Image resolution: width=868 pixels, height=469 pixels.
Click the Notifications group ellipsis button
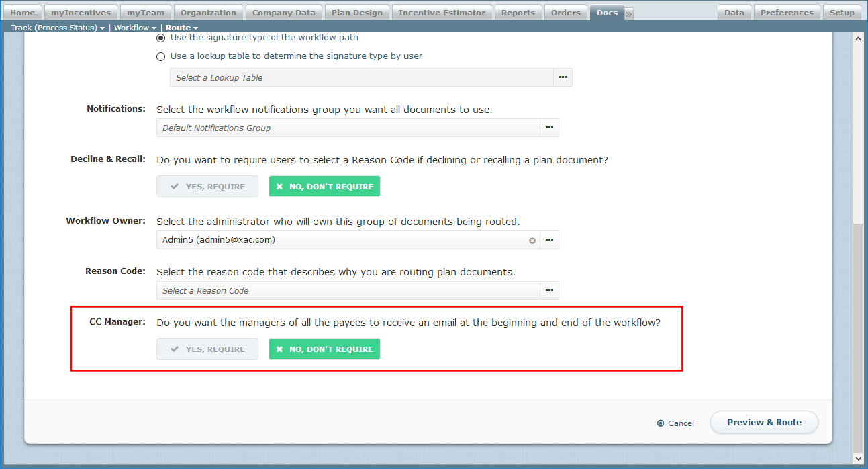pos(549,128)
